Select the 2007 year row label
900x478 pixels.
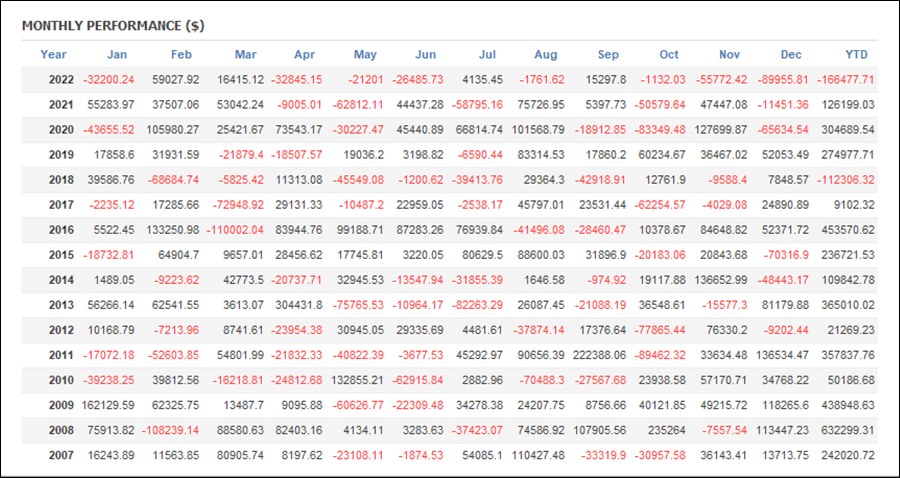tap(61, 455)
